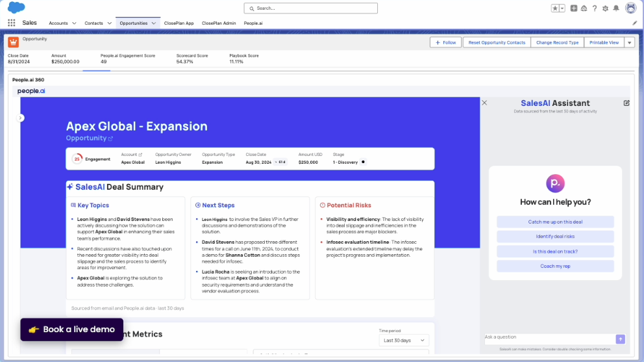The height and width of the screenshot is (362, 644).
Task: Click the SalesAI sparkle icon
Action: click(70, 187)
